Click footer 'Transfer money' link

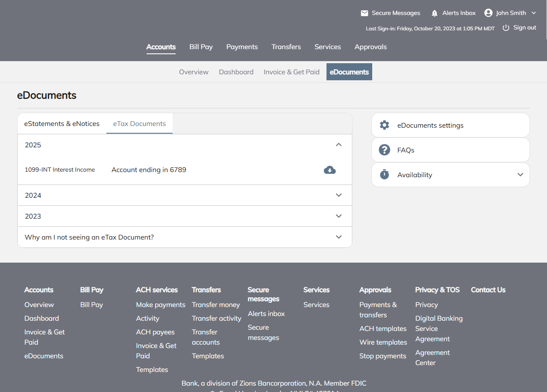216,305
